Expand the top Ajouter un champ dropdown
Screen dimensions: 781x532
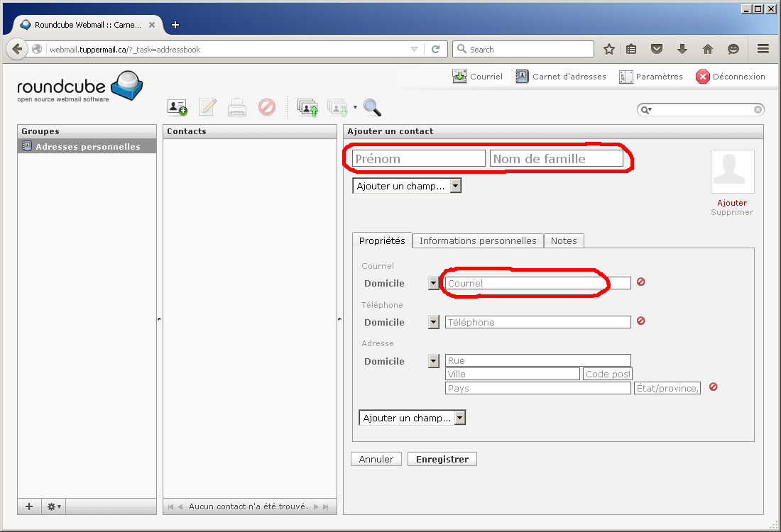point(407,186)
